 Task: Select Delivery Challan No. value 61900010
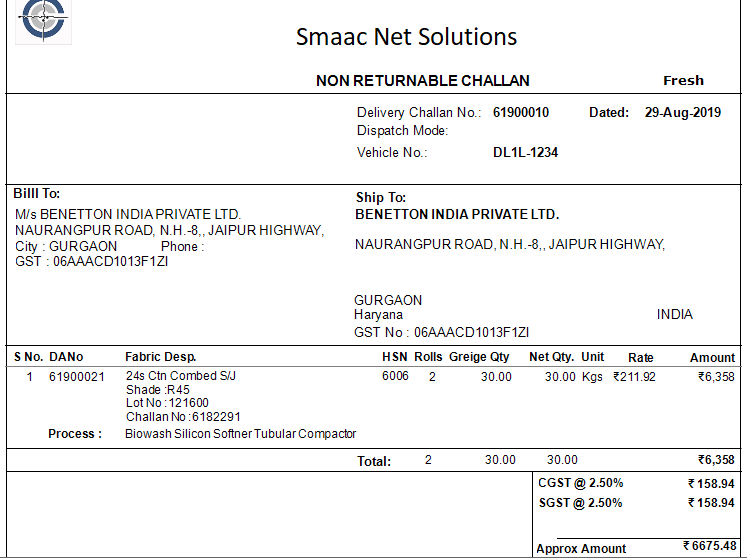[x=521, y=112]
